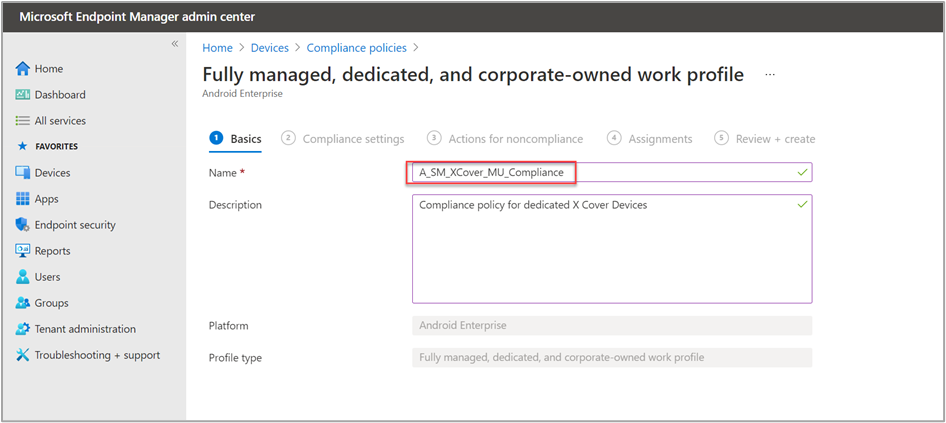946x423 pixels.
Task: Open Endpoint security in the sidebar
Action: tap(75, 225)
